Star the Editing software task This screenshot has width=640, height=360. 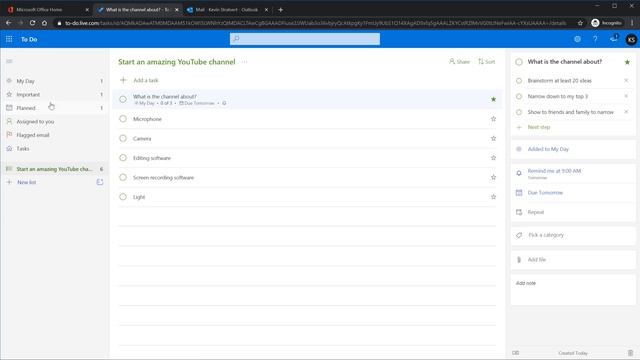[x=493, y=158]
